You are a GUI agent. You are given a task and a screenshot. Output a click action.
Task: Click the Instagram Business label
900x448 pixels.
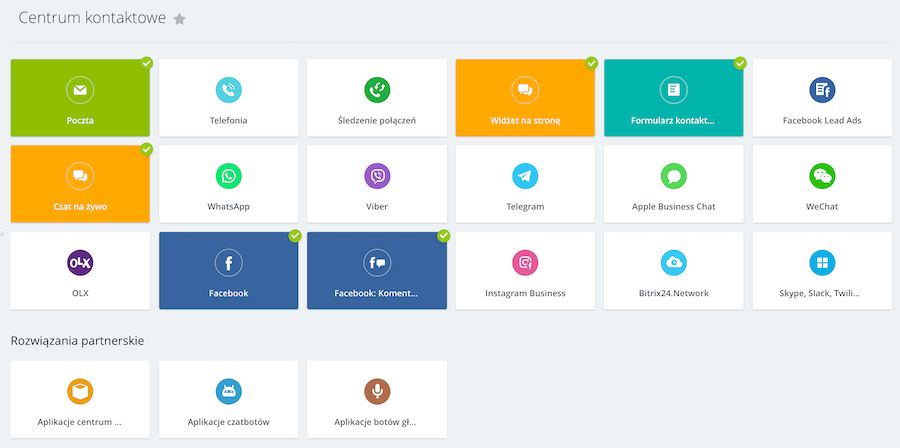[x=525, y=293]
